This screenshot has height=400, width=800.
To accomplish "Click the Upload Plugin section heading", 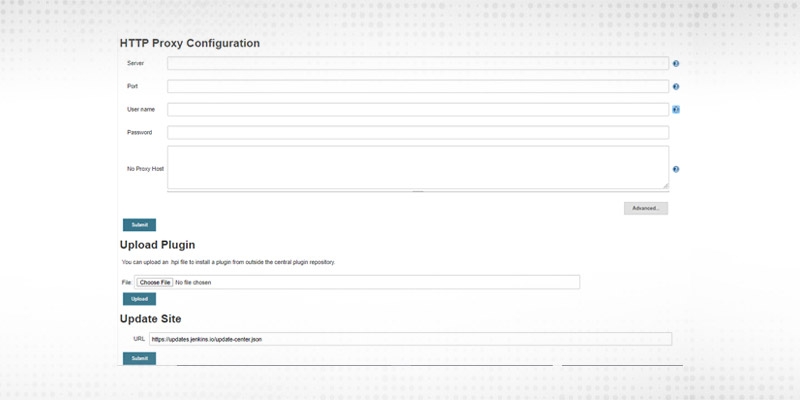I will coord(157,245).
